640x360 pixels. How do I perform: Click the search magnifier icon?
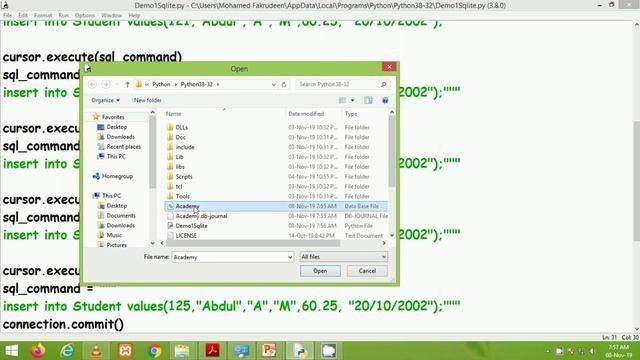[383, 84]
